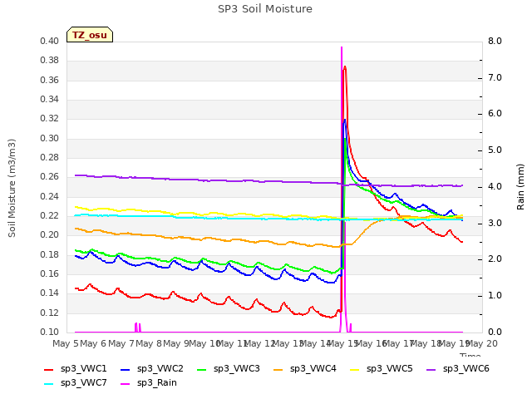
Task: Click the 4.0 right axis tick label
Action: [x=495, y=186]
